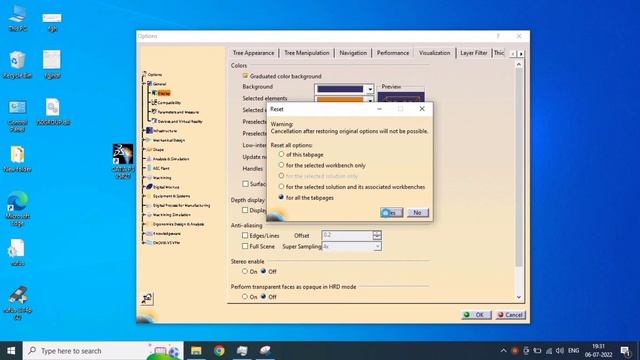Open File Explorer from the taskbar

click(196, 351)
